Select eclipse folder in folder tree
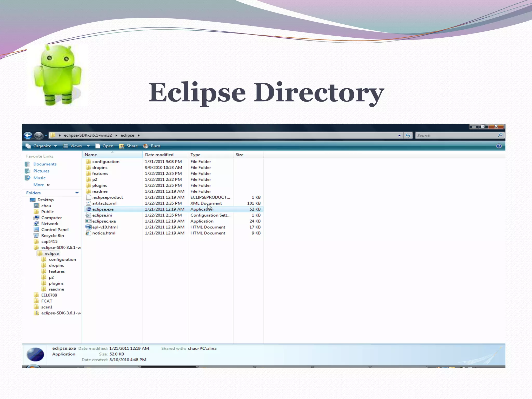The image size is (532, 399). point(52,254)
